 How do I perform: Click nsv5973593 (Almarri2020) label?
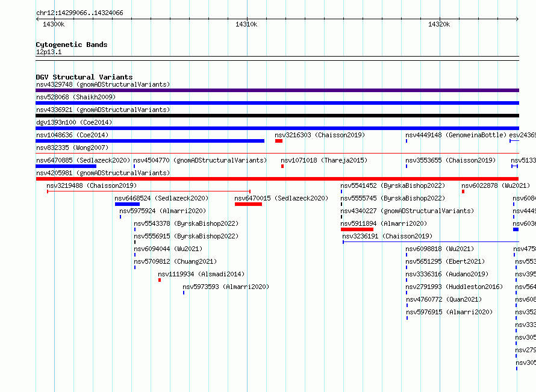point(226,287)
